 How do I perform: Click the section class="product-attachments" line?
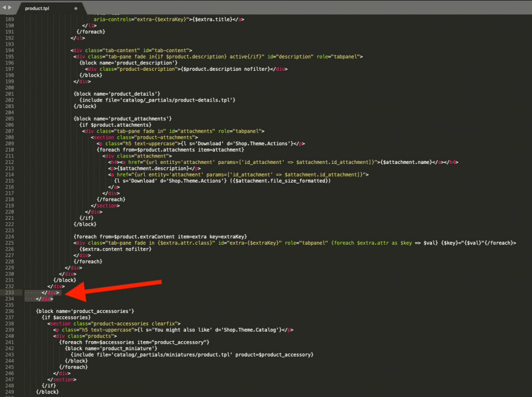(144, 137)
